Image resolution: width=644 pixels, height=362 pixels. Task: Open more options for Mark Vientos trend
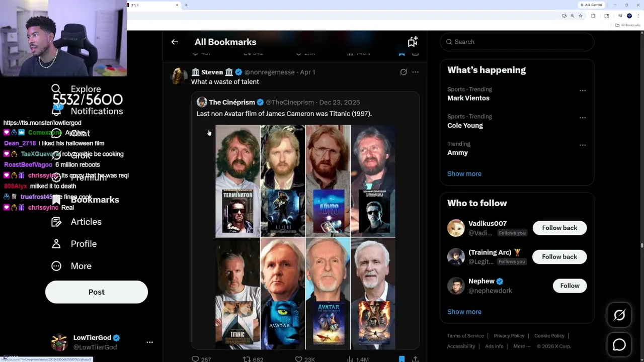583,90
